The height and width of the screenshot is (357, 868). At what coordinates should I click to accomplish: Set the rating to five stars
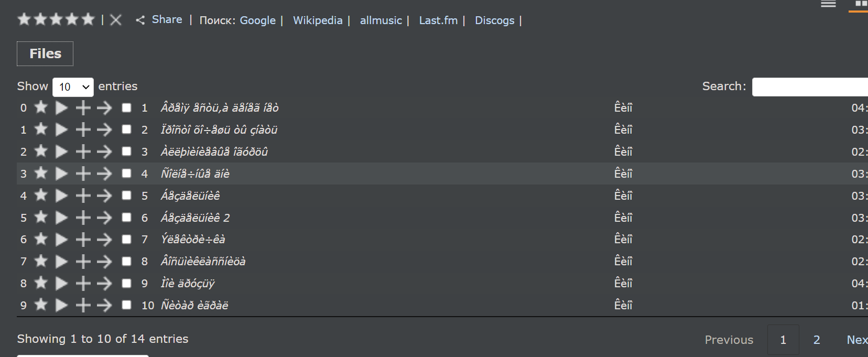pos(88,18)
